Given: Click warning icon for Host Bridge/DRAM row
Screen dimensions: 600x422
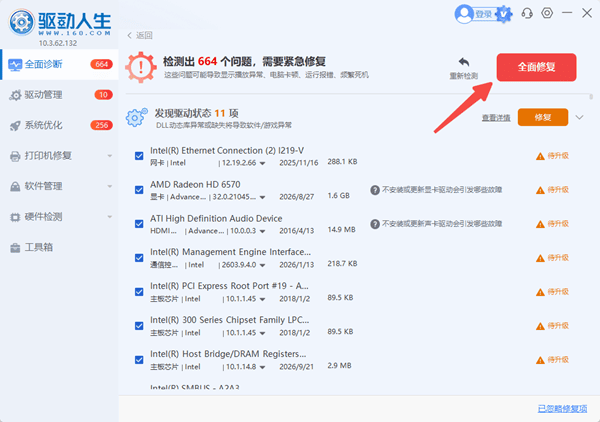Looking at the screenshot, I should click(540, 360).
